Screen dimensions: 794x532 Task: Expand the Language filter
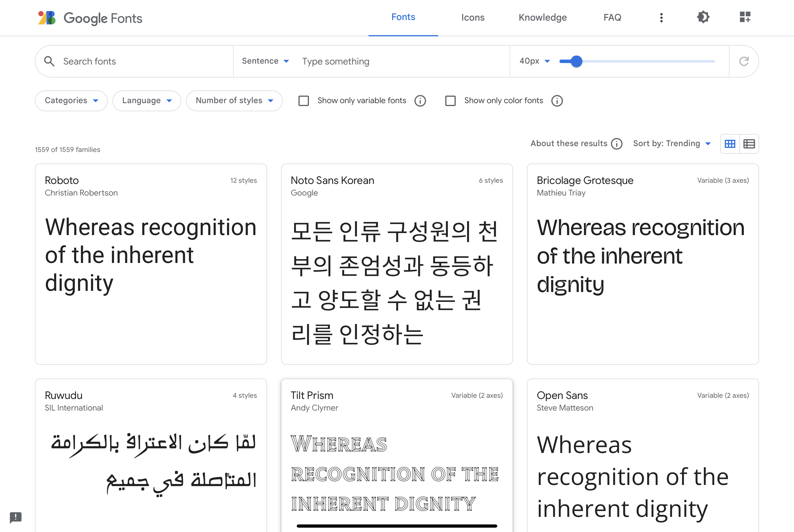coord(146,101)
